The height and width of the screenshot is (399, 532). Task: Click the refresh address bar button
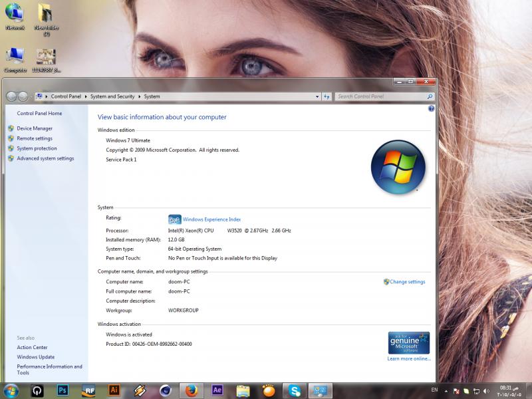[x=327, y=96]
